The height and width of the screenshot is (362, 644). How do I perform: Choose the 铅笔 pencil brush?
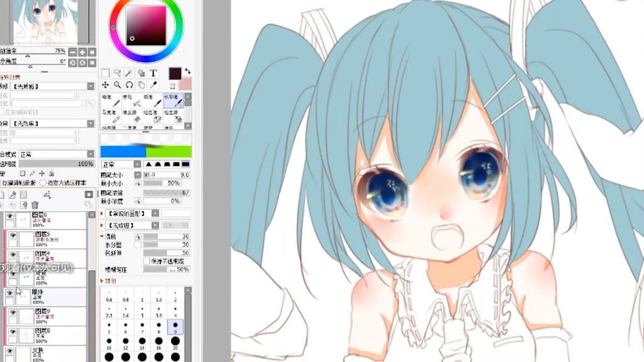(111, 101)
